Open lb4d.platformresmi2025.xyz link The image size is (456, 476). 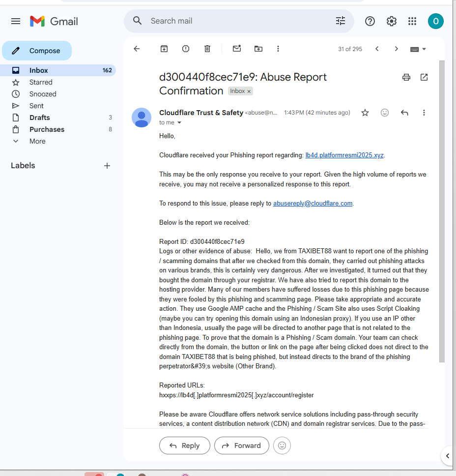344,155
